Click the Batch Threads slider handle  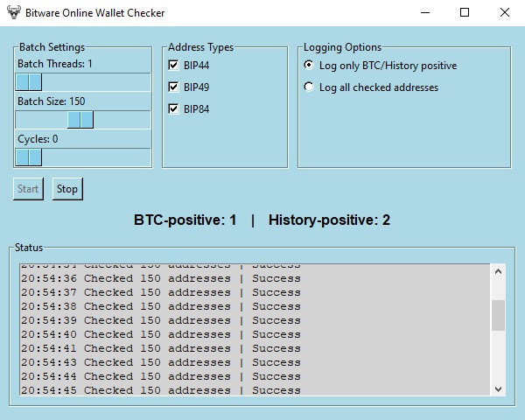pos(29,82)
